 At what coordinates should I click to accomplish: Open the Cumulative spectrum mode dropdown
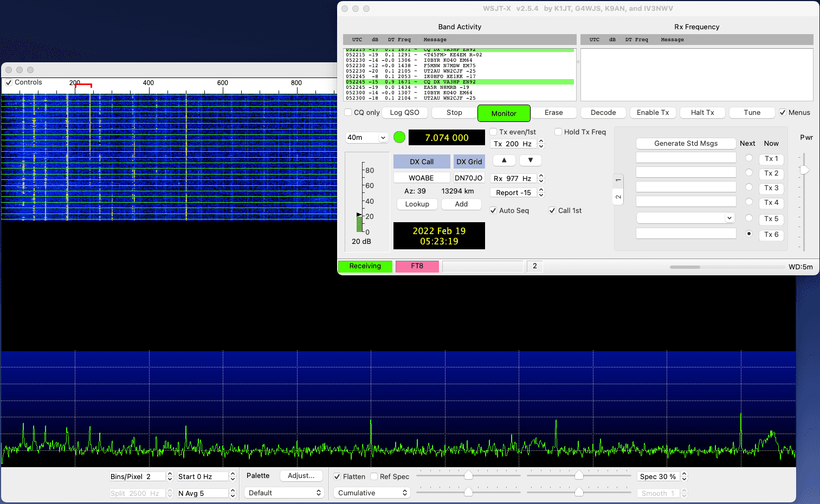(x=372, y=493)
